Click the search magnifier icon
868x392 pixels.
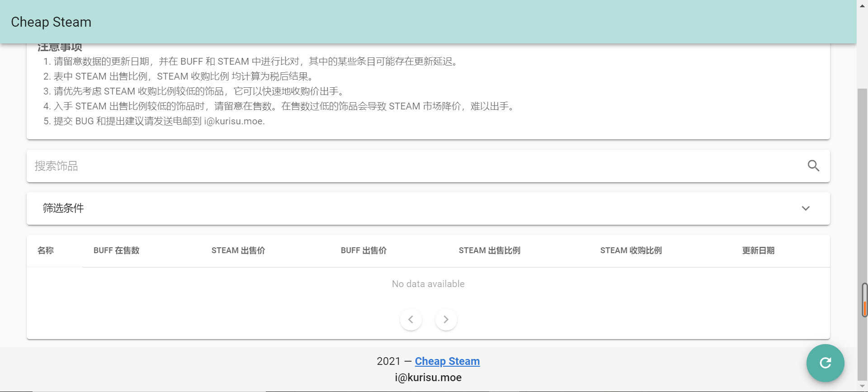813,166
